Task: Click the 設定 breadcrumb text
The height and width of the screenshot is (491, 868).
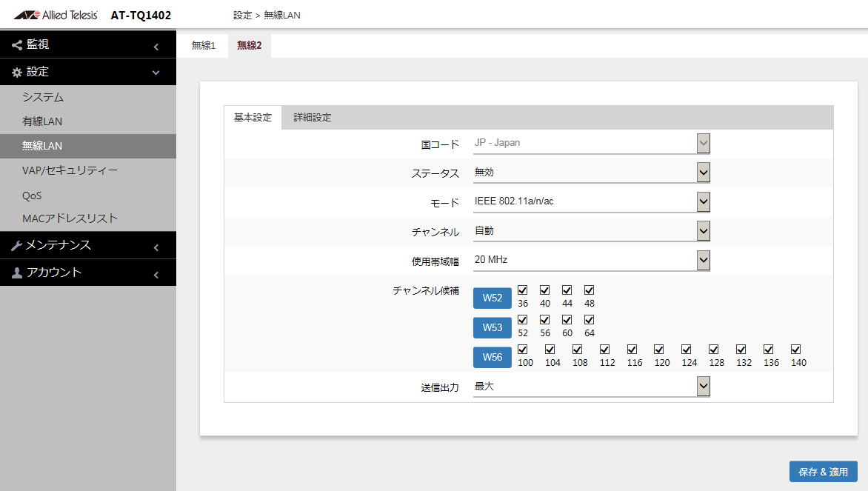Action: [x=242, y=16]
